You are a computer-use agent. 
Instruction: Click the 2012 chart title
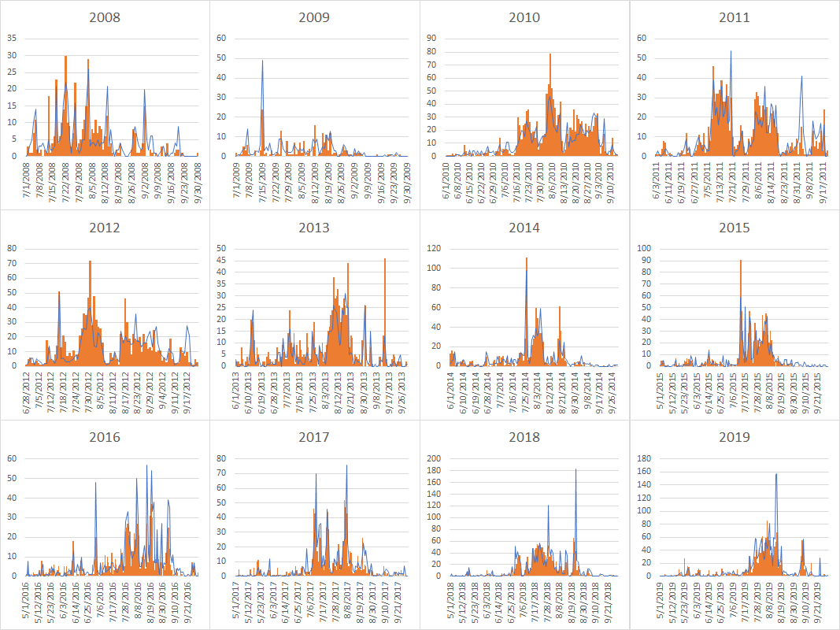click(105, 228)
